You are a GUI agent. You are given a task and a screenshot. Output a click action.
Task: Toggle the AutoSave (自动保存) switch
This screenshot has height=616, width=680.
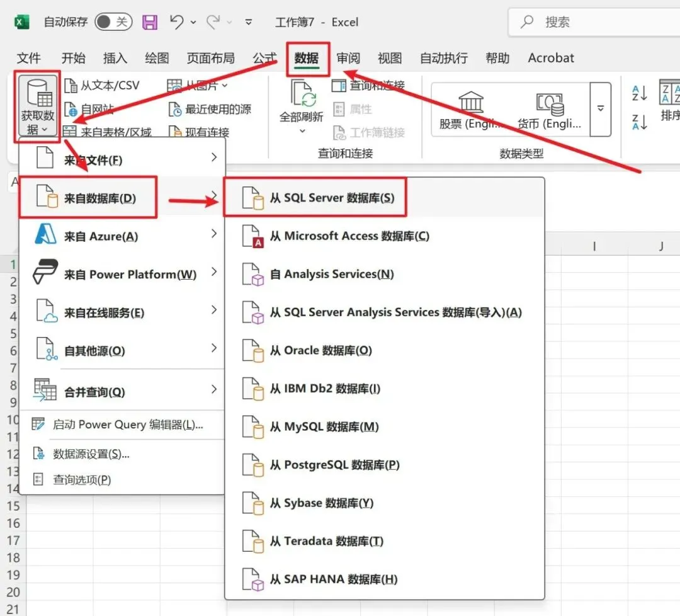tap(113, 21)
